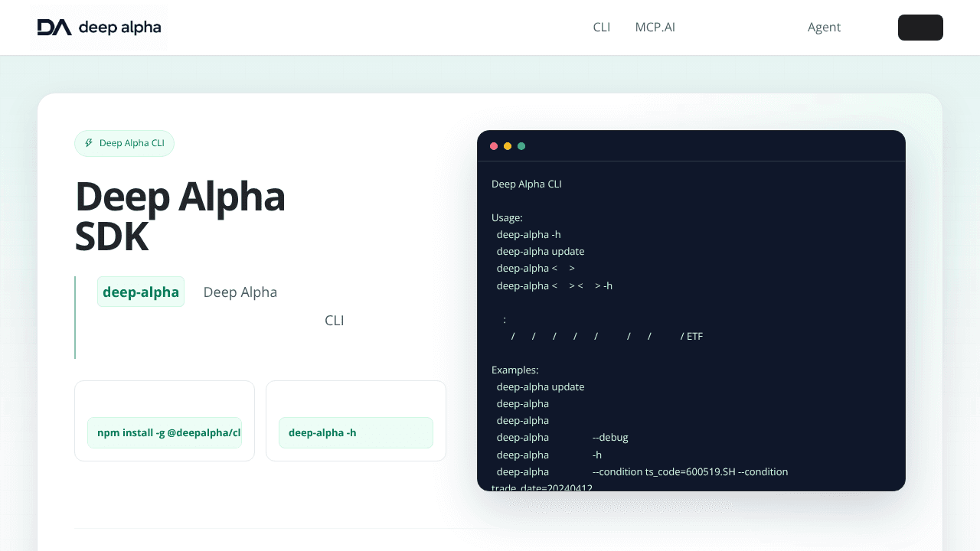Screen dimensions: 980x551
Task: Click 'deep-alpha -h' under terminal Usage
Action: click(528, 235)
